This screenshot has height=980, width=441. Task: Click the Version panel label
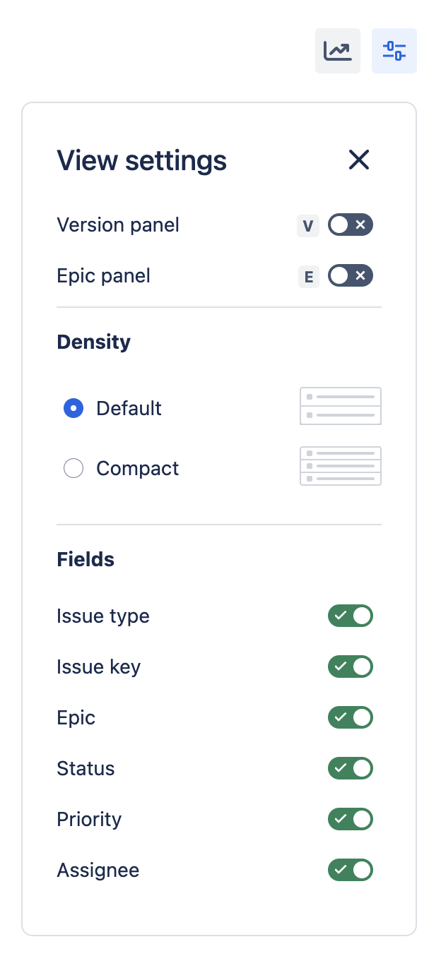click(x=118, y=225)
